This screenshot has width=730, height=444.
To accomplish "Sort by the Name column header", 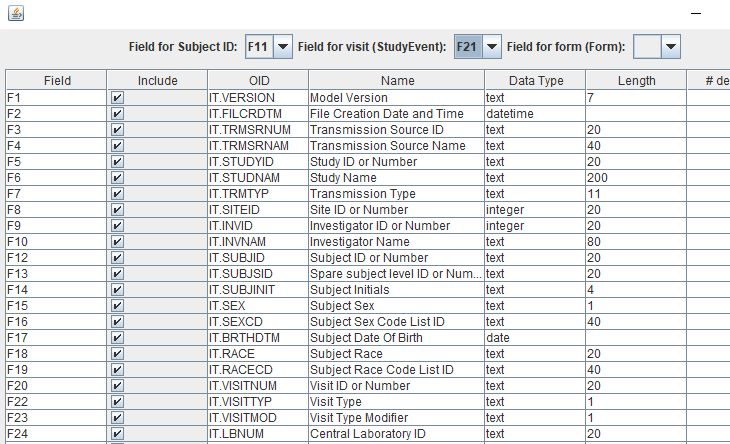I will 396,81.
